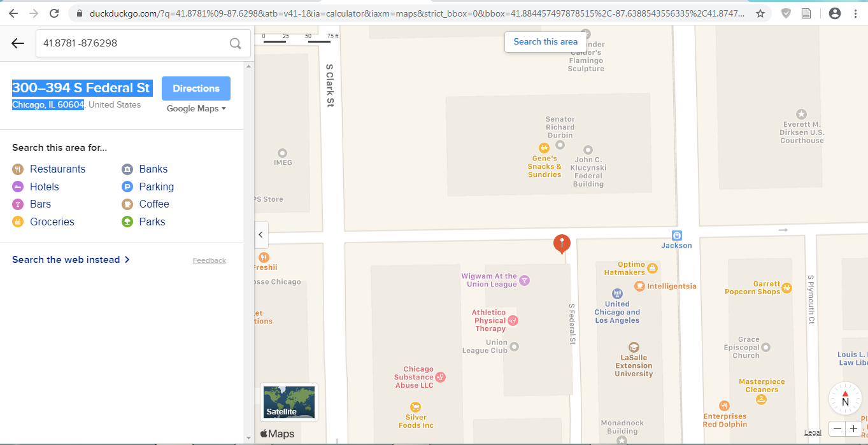
Task: Click the Wigwam At the Union League marker
Action: (x=524, y=280)
